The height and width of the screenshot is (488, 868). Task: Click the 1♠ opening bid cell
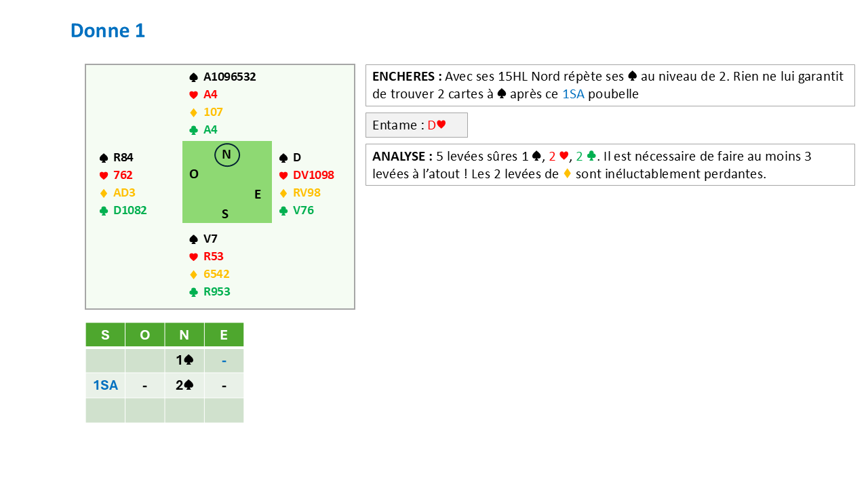(184, 361)
